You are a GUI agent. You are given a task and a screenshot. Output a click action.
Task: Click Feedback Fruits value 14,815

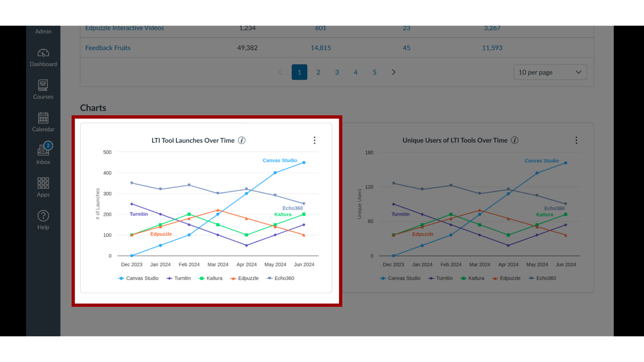tap(321, 48)
